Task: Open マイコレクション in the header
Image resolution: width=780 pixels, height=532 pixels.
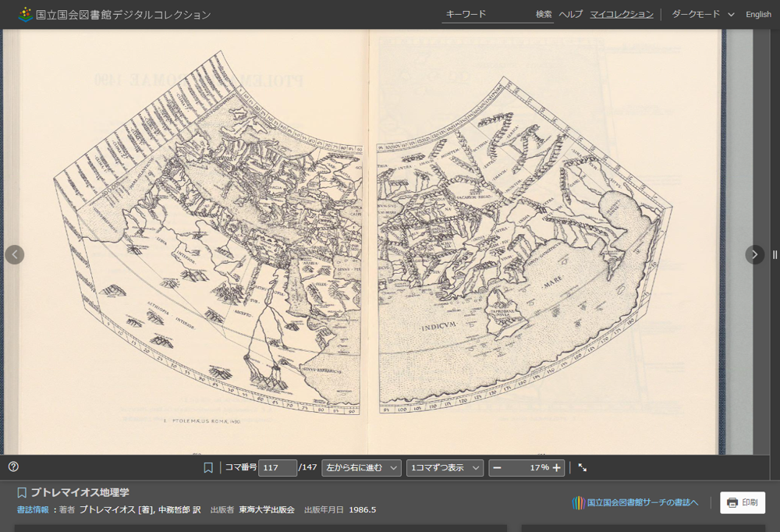Action: tap(621, 14)
